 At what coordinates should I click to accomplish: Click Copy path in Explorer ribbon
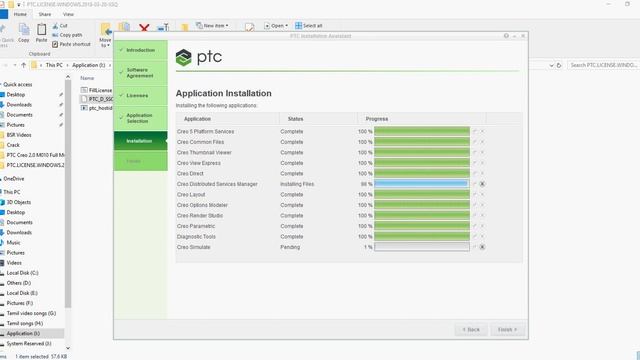[67, 35]
